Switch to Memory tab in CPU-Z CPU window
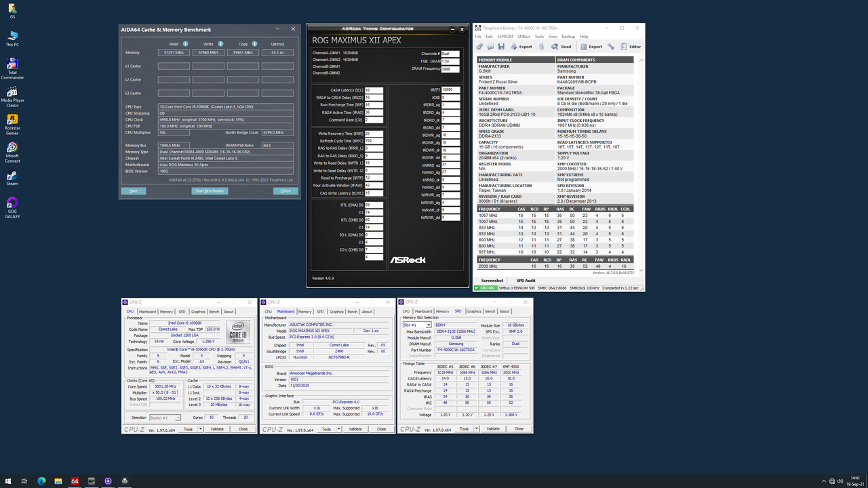868x488 pixels. pyautogui.click(x=166, y=312)
